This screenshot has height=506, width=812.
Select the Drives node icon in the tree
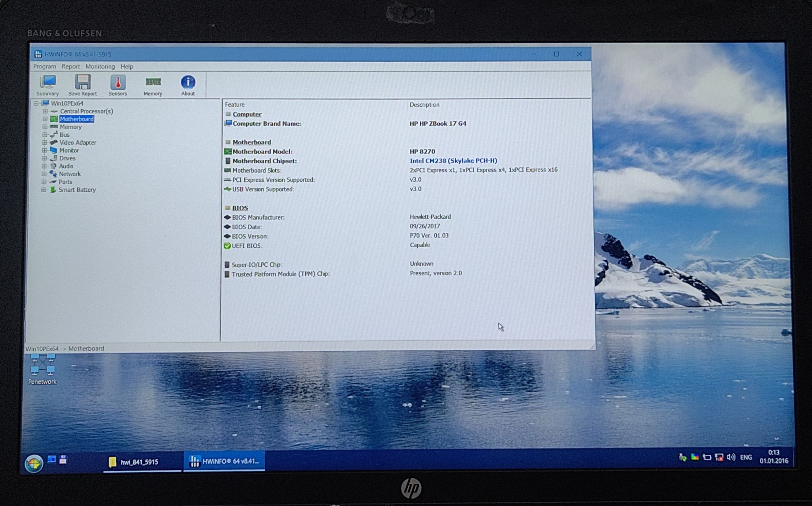[x=53, y=158]
